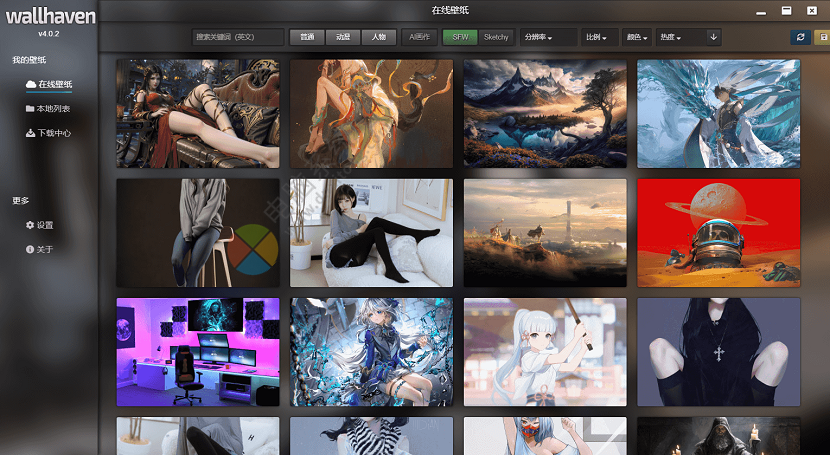The image size is (830, 455).
Task: Click the descending sort arrow icon
Action: click(x=713, y=37)
